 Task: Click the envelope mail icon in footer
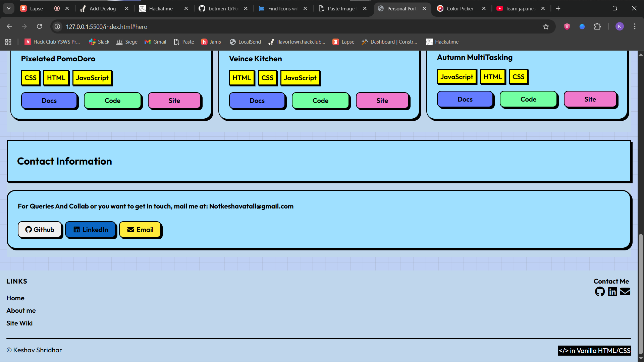click(x=625, y=292)
